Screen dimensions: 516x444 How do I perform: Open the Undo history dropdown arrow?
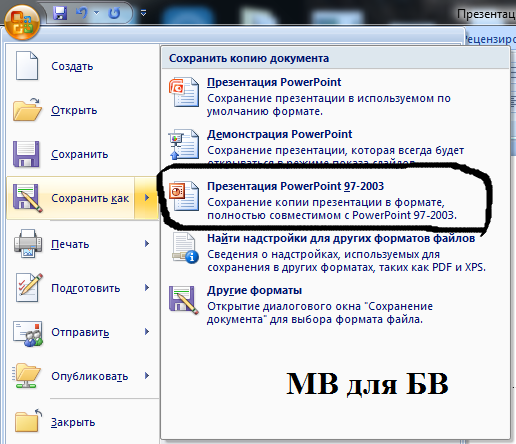[97, 13]
